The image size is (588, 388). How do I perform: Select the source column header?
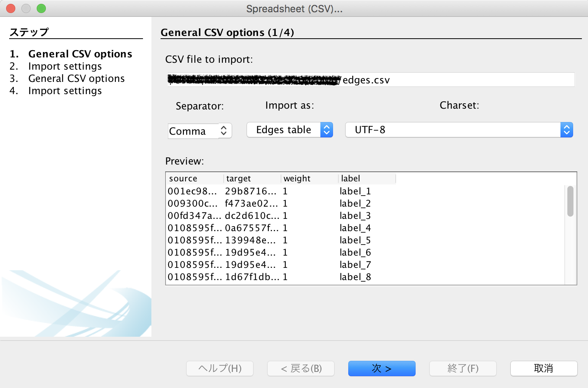tap(195, 179)
